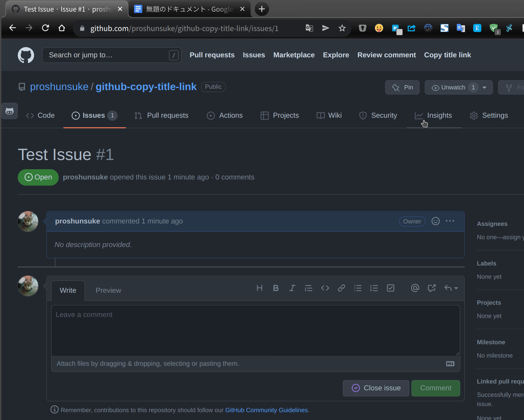Select the Issues repository tab
This screenshot has height=420, width=524.
point(94,115)
